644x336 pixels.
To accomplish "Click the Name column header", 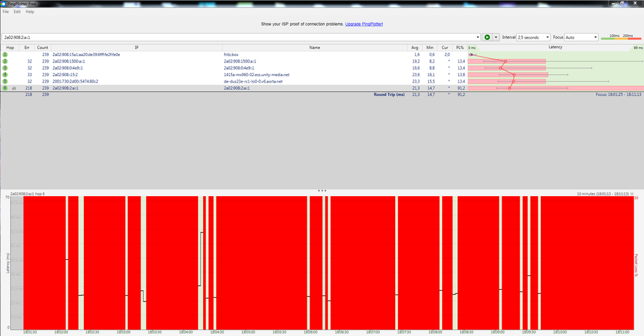I will (x=315, y=48).
